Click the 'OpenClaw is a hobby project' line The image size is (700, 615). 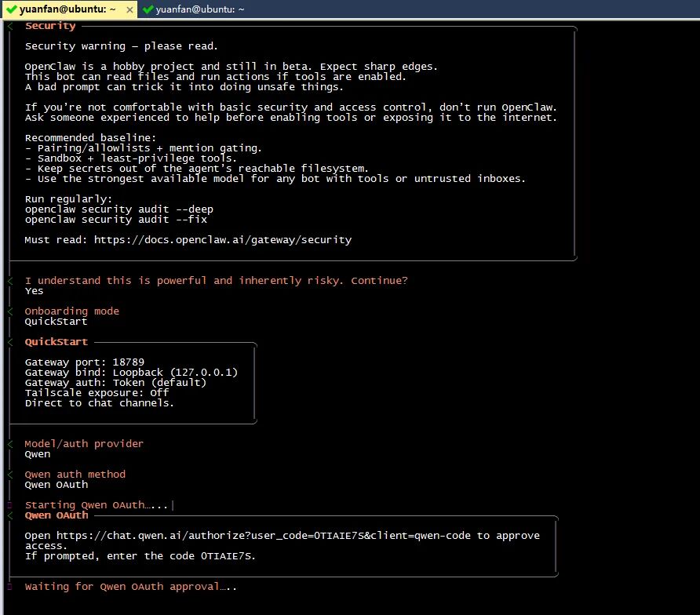click(x=232, y=67)
